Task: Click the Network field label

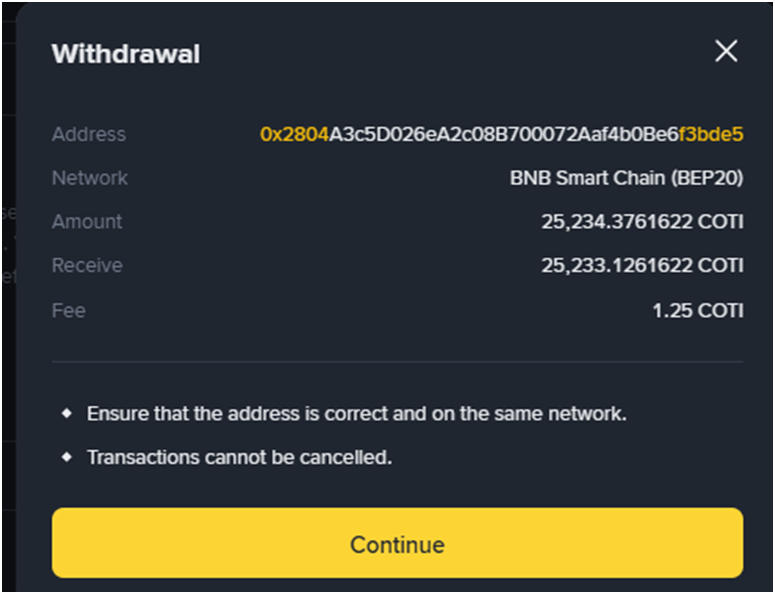Action: (x=90, y=178)
